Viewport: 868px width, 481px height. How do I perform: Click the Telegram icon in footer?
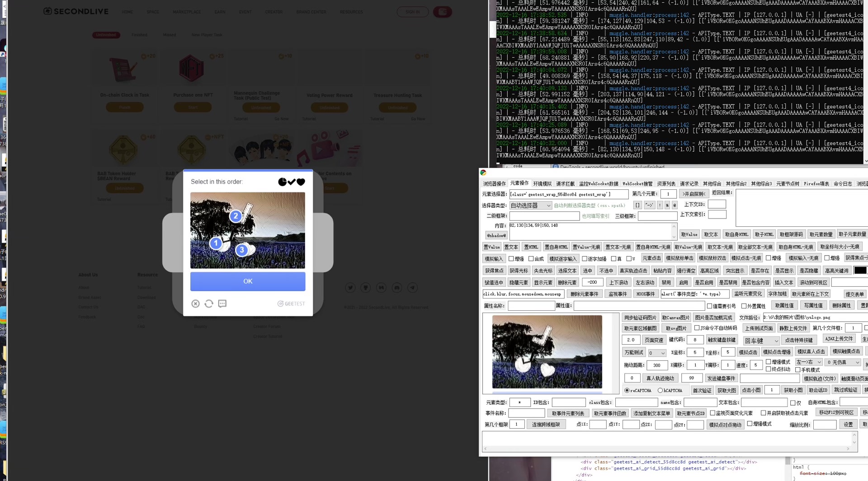(412, 288)
